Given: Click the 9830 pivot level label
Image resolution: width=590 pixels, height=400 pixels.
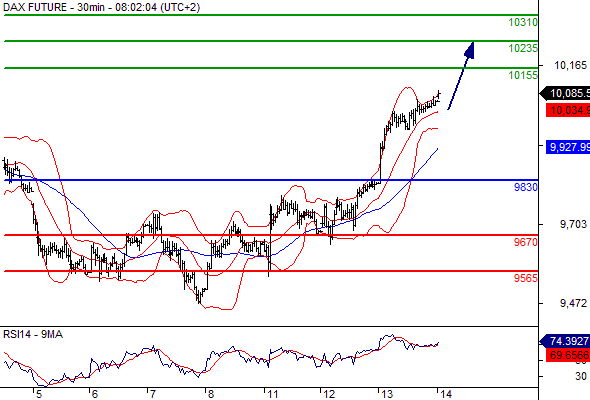Looking at the screenshot, I should [526, 187].
